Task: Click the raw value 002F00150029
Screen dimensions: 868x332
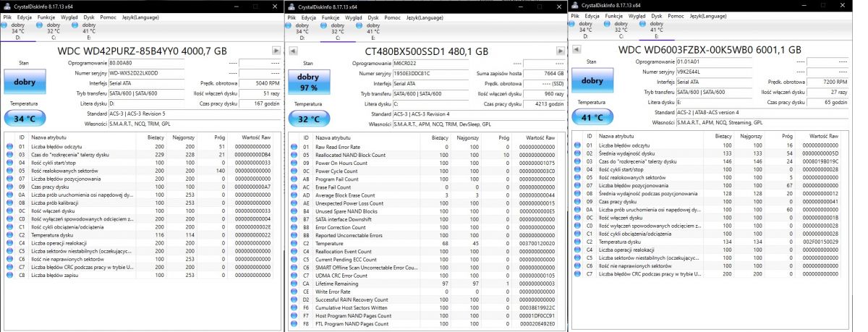Action: (820, 242)
